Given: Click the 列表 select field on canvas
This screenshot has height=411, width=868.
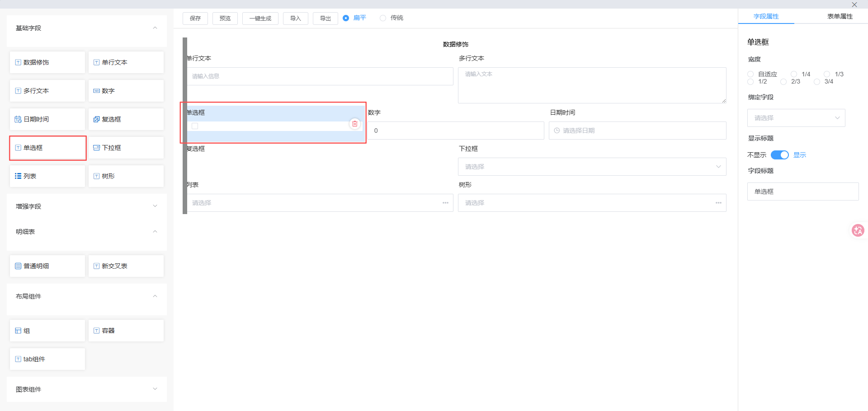Looking at the screenshot, I should (x=319, y=203).
